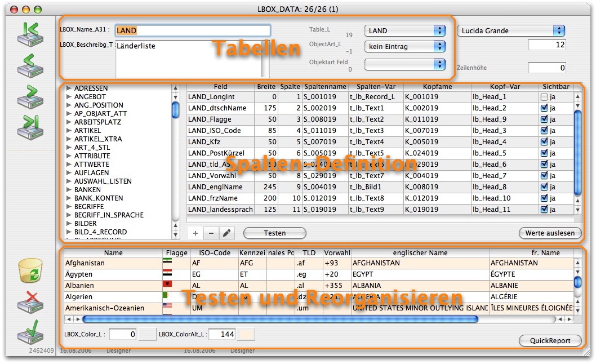Open the Table_L dropdown showing LAND

click(x=405, y=31)
